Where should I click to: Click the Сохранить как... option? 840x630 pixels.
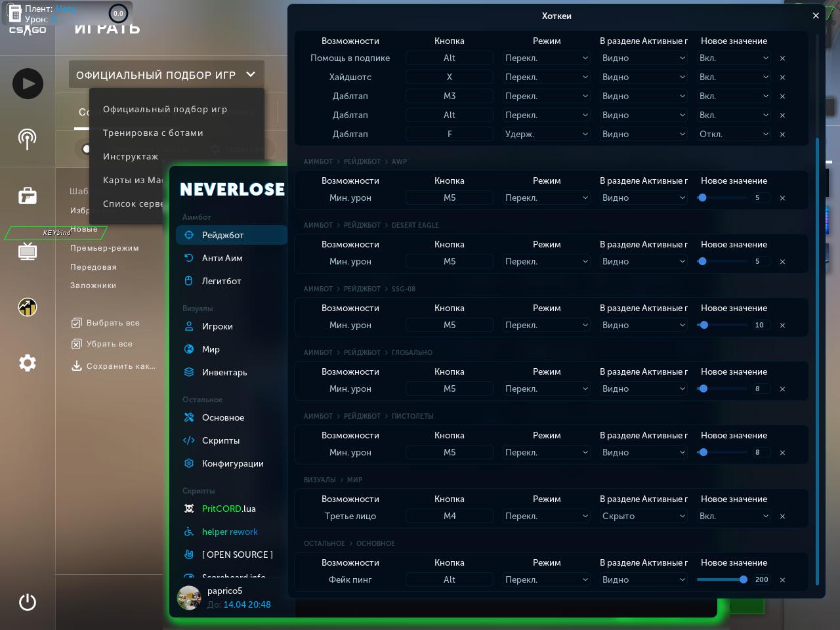(x=121, y=366)
